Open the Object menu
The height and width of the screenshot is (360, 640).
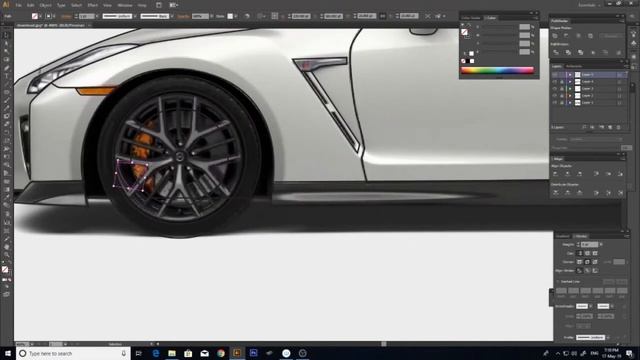click(x=45, y=5)
